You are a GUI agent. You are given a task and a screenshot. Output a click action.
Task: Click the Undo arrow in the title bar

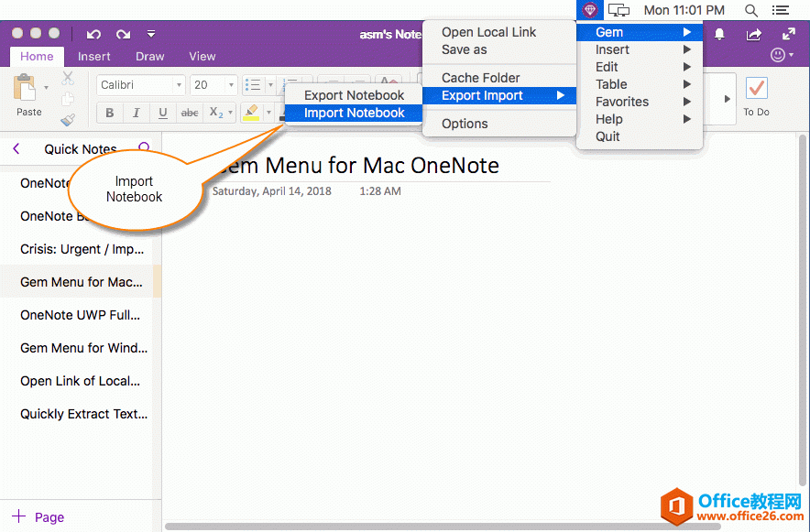point(93,34)
